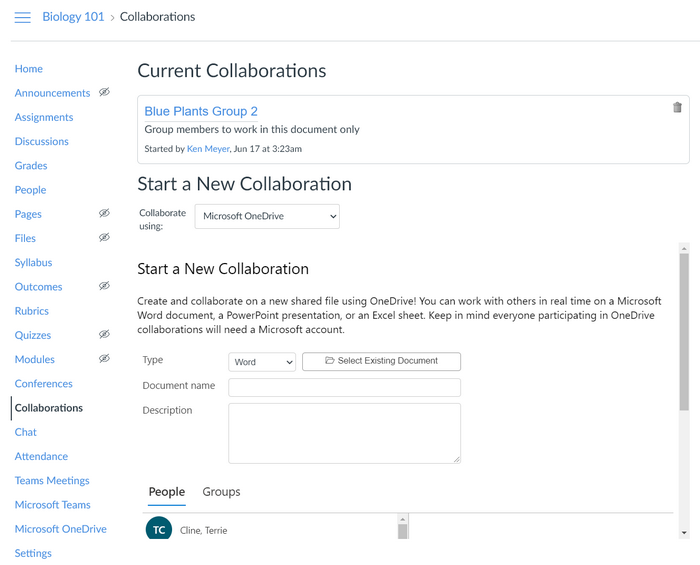
Task: Toggle hidden eye icon beside Announcements
Action: (x=104, y=92)
